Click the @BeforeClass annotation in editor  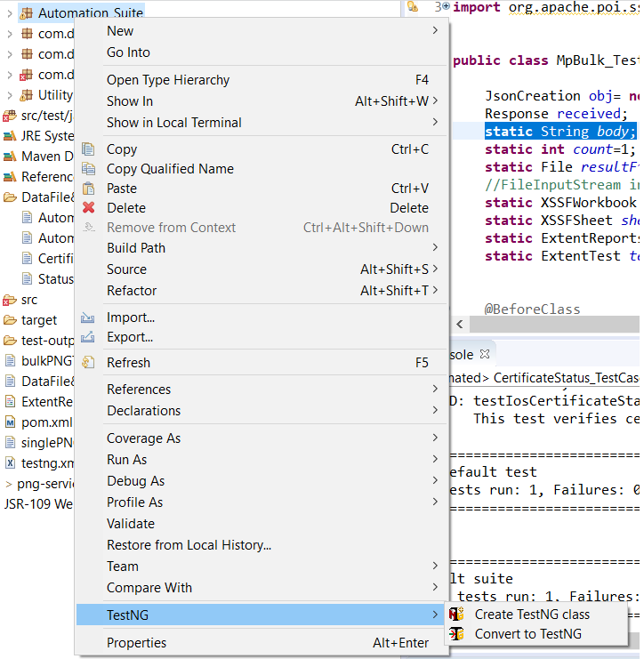pos(532,309)
